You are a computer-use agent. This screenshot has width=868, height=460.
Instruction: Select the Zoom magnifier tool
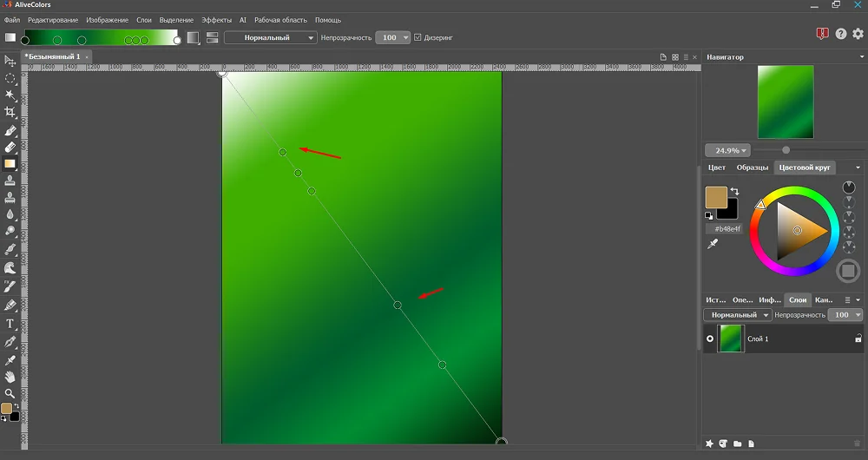pyautogui.click(x=10, y=393)
